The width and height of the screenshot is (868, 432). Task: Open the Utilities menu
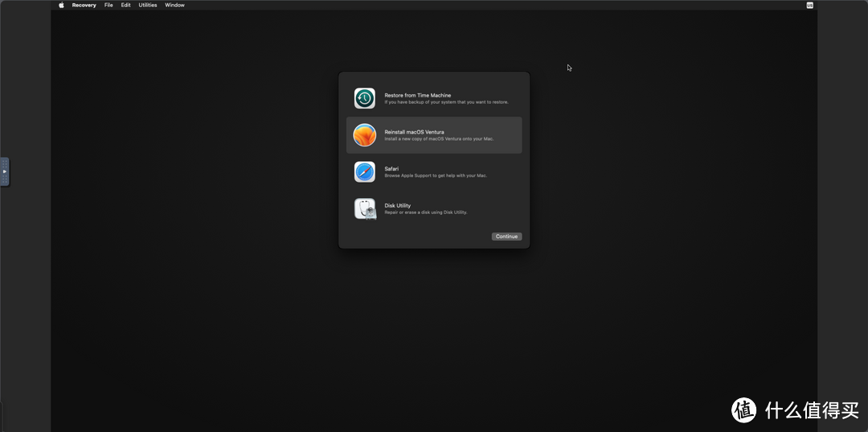click(148, 5)
